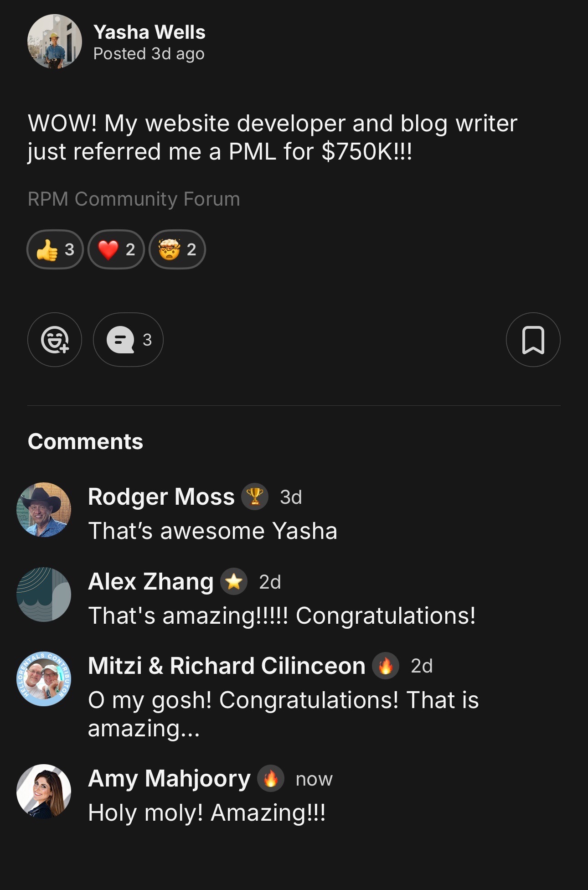588x890 pixels.
Task: Toggle the thumbs up reaction
Action: 55,249
